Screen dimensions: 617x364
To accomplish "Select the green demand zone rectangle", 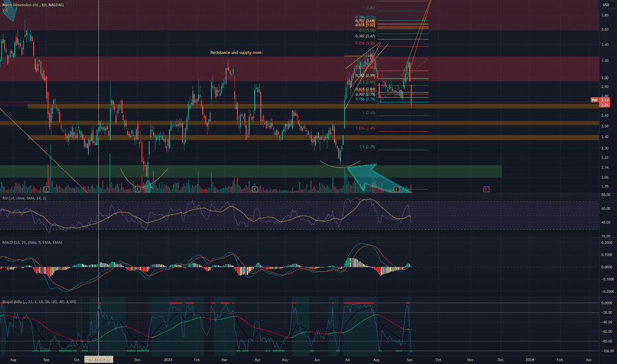I will click(251, 171).
